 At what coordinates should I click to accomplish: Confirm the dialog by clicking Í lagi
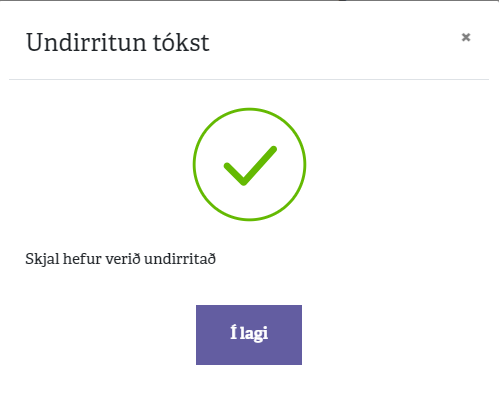coord(249,335)
